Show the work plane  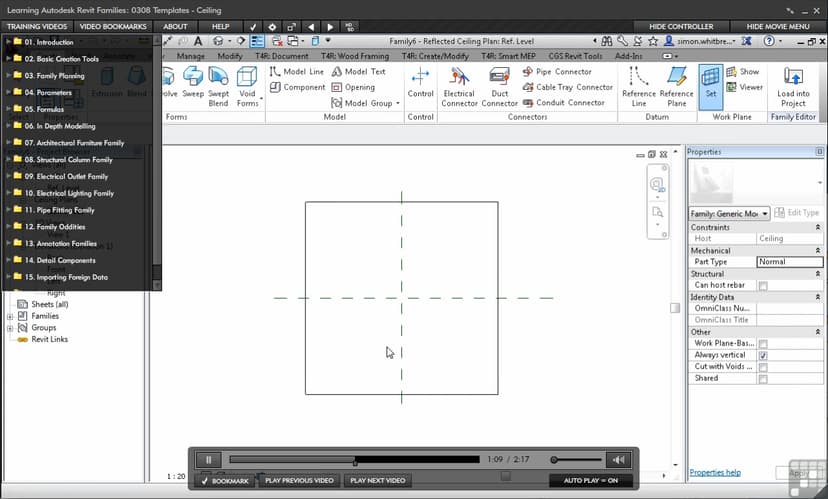point(742,71)
